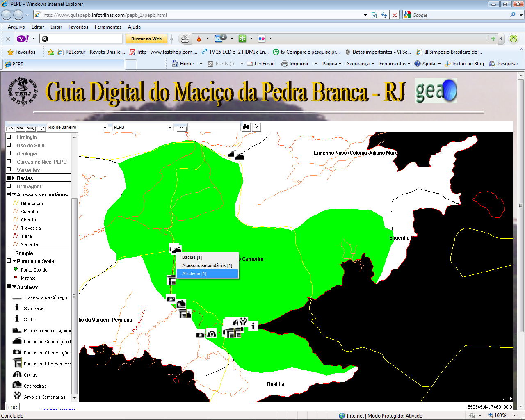Screen dimensions: 525x420
Task: Check the Vertentes layer checkbox
Action: [x=9, y=170]
